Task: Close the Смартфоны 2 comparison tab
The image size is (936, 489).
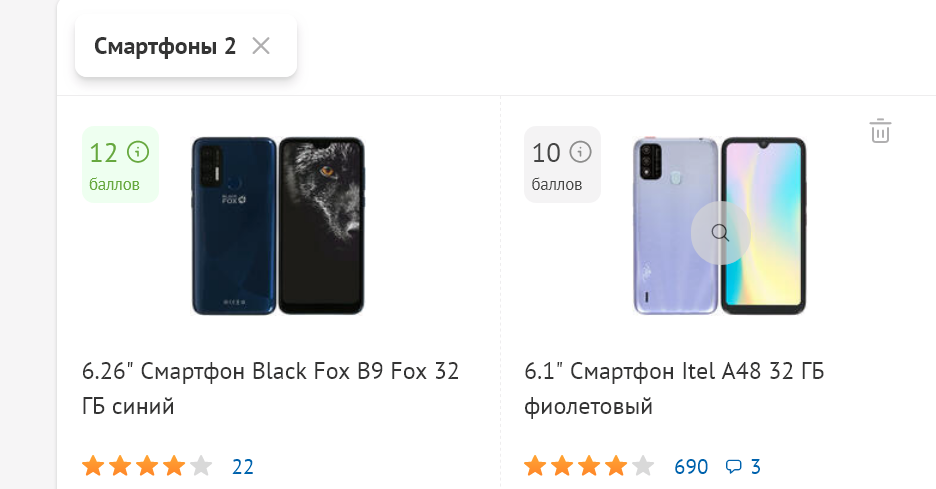Action: pyautogui.click(x=261, y=46)
